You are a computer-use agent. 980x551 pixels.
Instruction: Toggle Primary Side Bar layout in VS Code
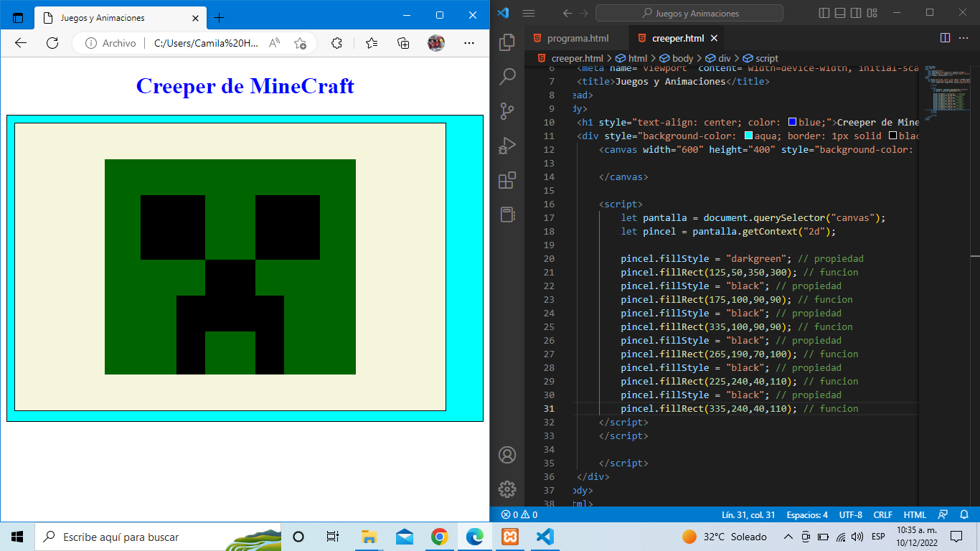tap(824, 13)
